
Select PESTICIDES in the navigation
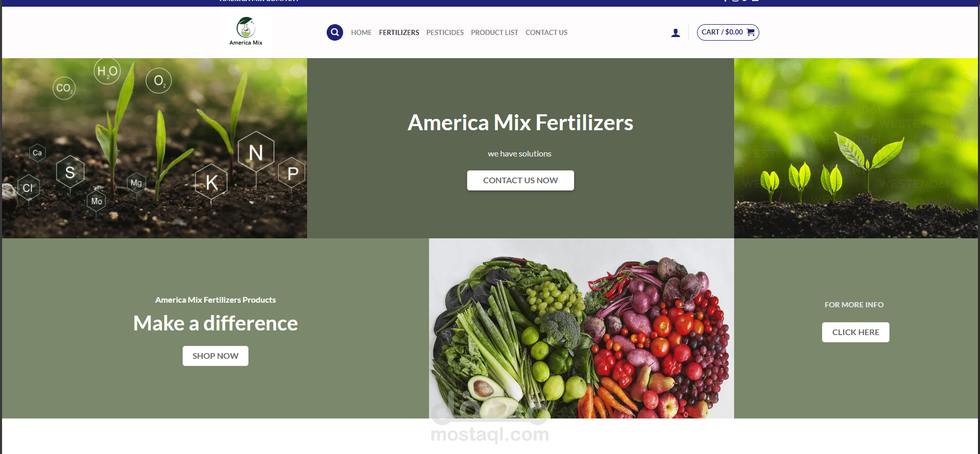click(445, 32)
